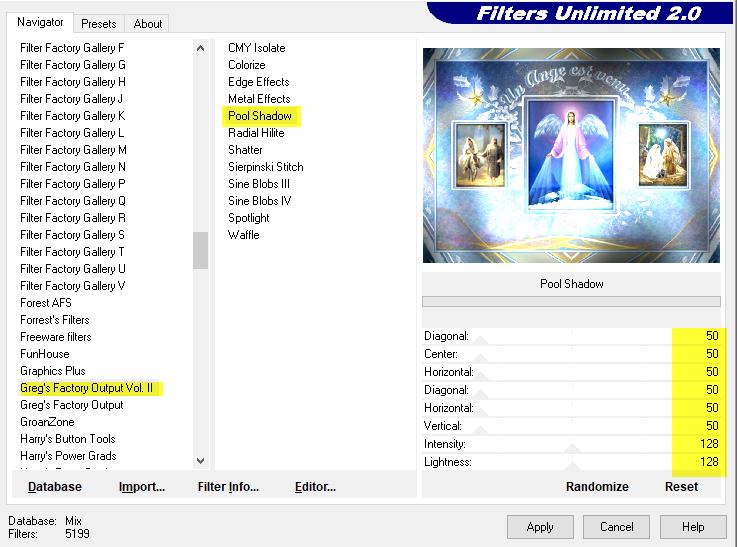Screen dimensions: 737x547
Task: Choose the Spotlight filter
Action: tap(249, 218)
